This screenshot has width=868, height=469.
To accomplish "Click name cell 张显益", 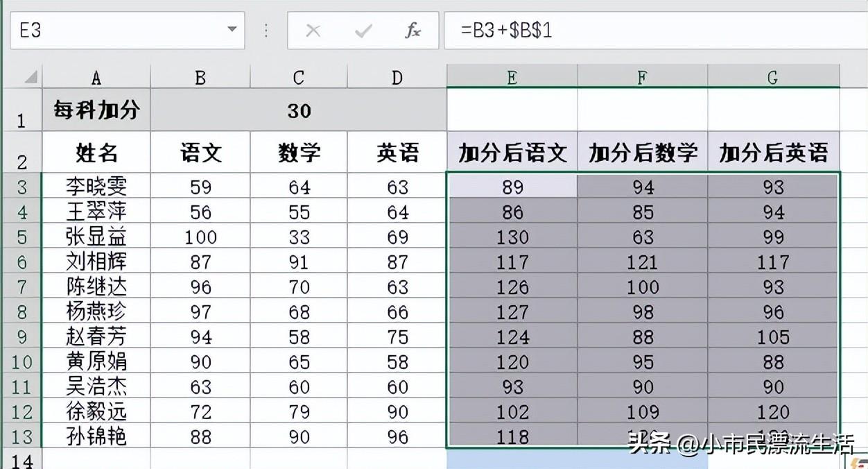I will coord(96,237).
